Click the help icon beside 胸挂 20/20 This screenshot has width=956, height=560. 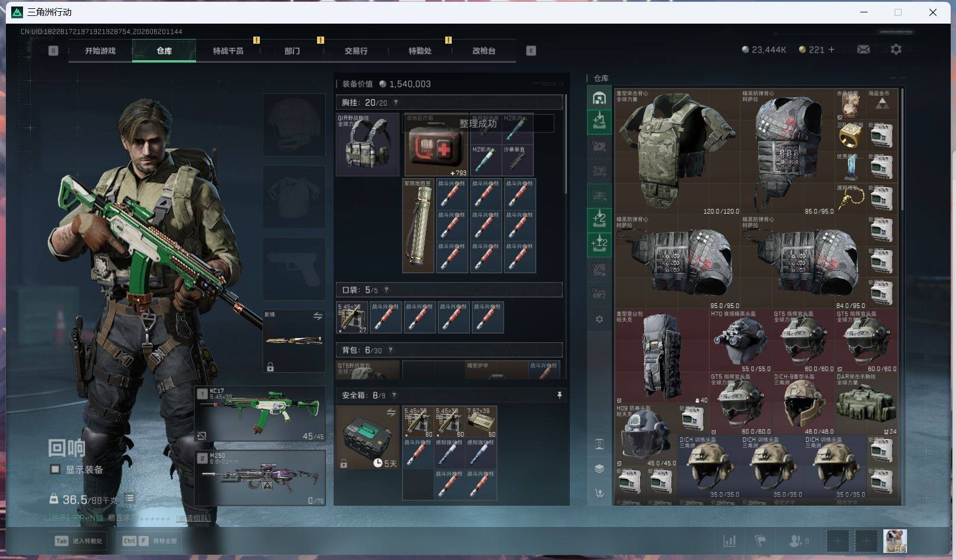(396, 103)
